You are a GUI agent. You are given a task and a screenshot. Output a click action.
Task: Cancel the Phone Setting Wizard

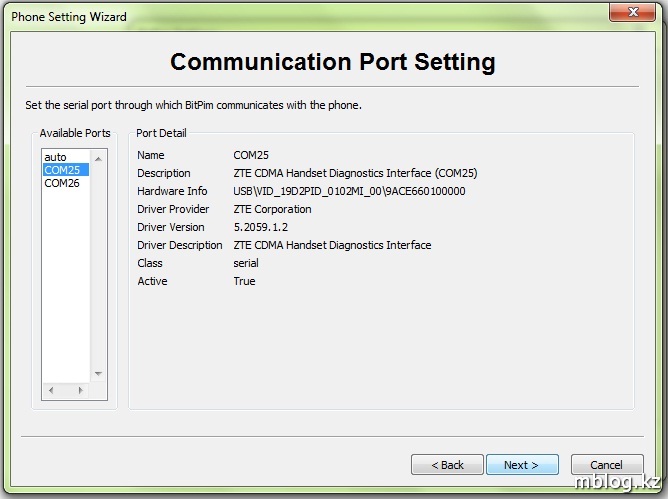tap(606, 465)
